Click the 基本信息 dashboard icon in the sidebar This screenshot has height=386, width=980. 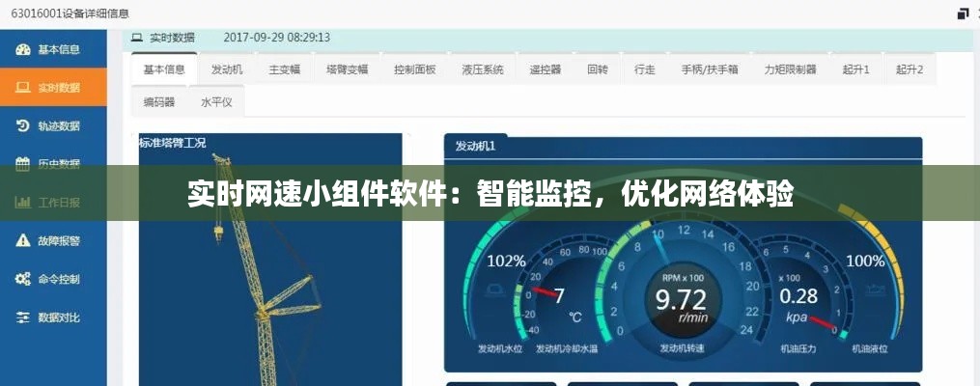22,50
